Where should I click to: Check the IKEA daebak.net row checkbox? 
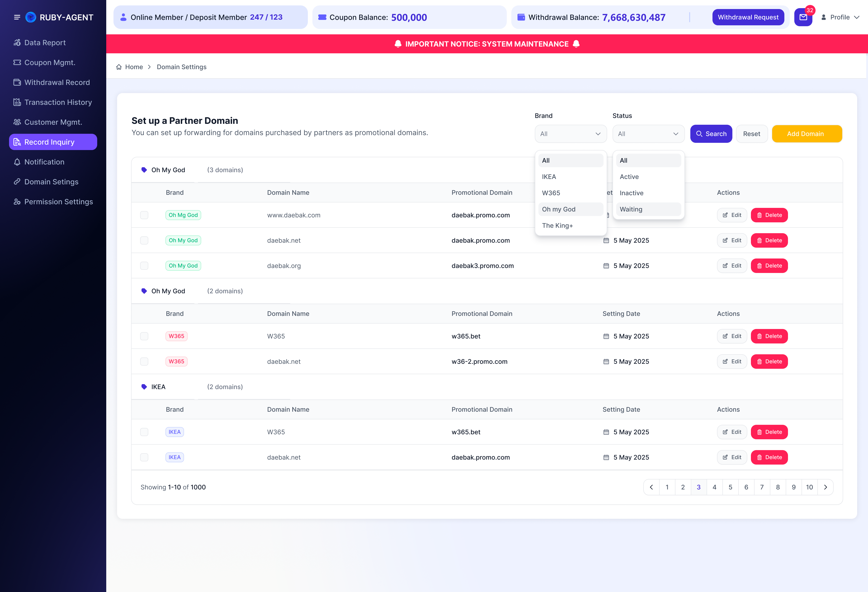pos(144,457)
